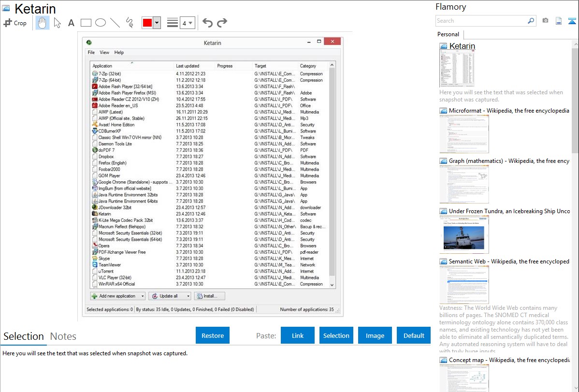This screenshot has height=392, width=579.
Task: Expand the Add new application dropdown arrow
Action: [143, 296]
